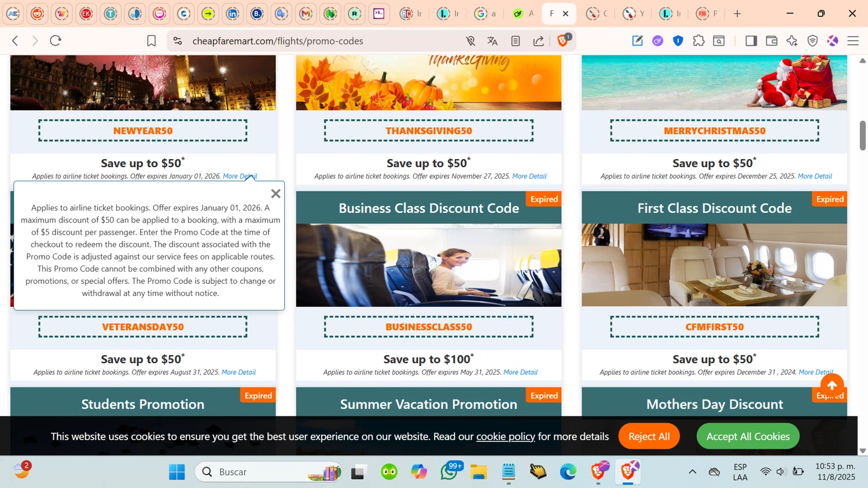Switch to the pinned LinkedIn tab
The height and width of the screenshot is (488, 868).
pos(233,14)
